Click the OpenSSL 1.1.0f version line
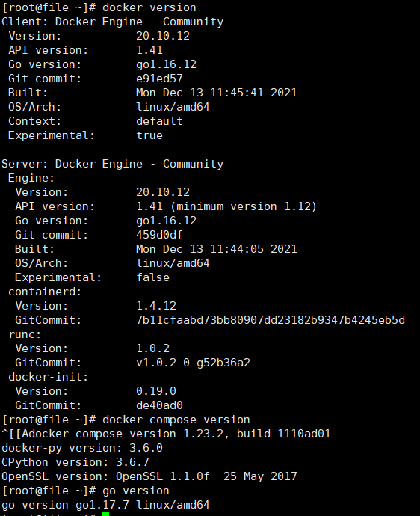Image resolution: width=420 pixels, height=516 pixels. (149, 476)
